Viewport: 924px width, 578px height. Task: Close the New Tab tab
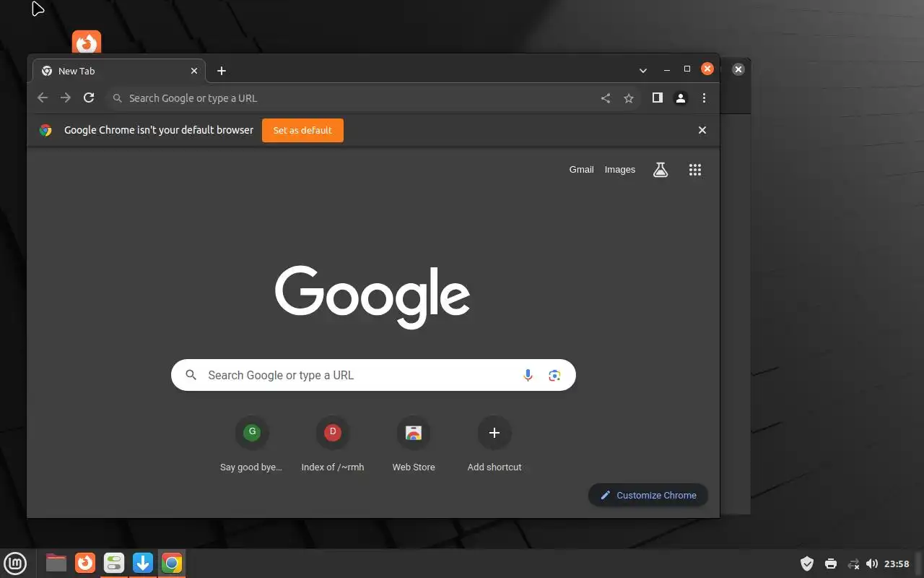click(x=194, y=71)
